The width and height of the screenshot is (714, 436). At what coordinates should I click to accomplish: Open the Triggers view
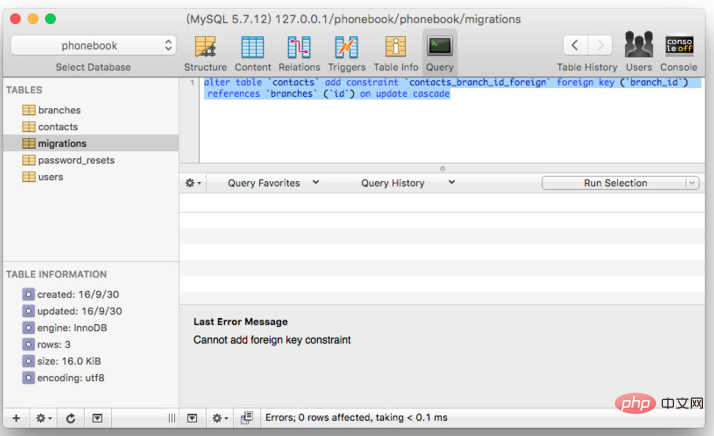[347, 53]
